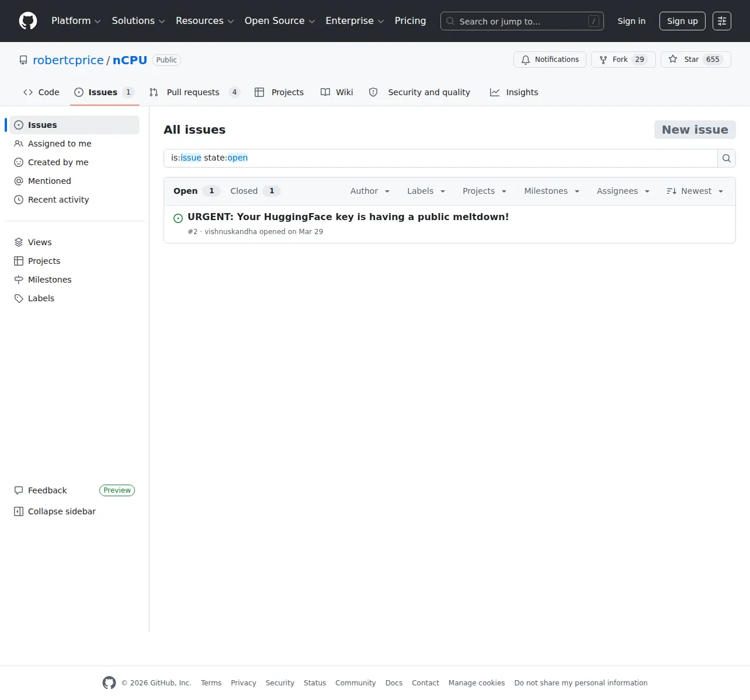This screenshot has height=700, width=750.
Task: Open the Resources dropdown
Action: click(204, 21)
